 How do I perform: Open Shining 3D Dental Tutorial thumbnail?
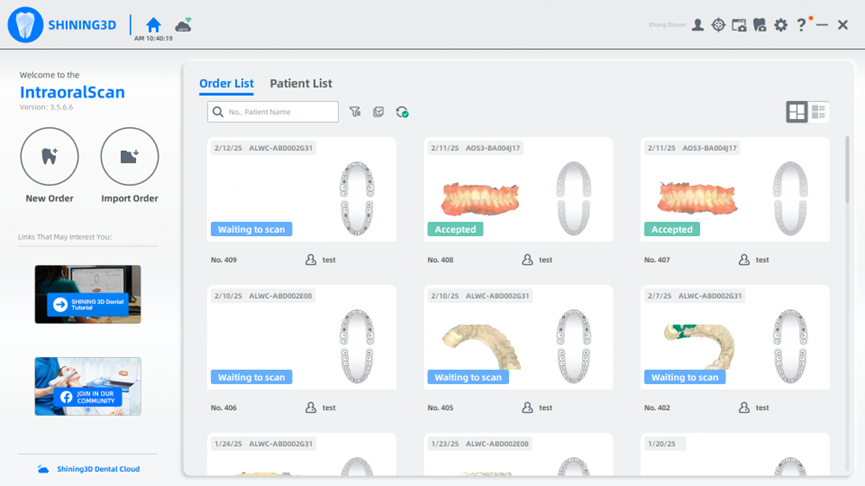click(x=88, y=294)
